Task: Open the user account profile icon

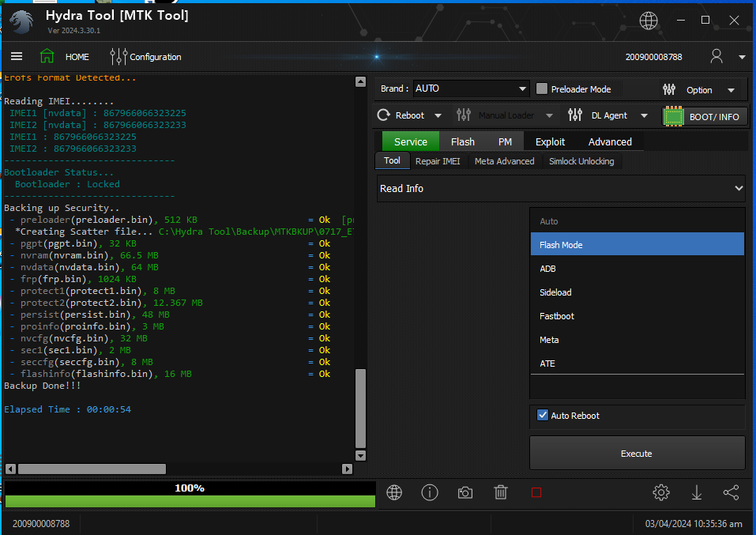Action: point(717,56)
